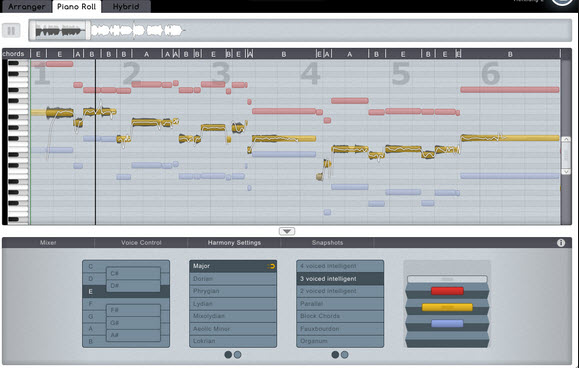Viewport: 579px width, 368px height.
Task: Select 2 voiced intelligent harmony
Action: [x=340, y=291]
